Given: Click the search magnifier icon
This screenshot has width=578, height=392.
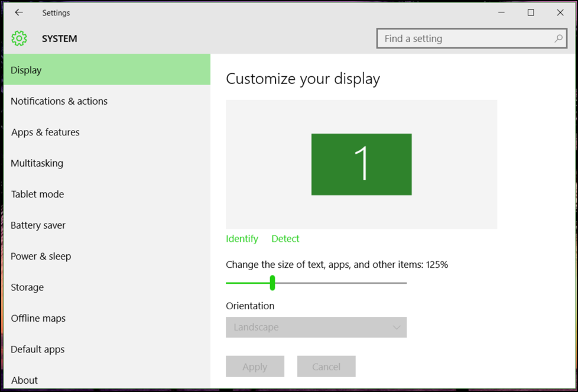Looking at the screenshot, I should (558, 38).
